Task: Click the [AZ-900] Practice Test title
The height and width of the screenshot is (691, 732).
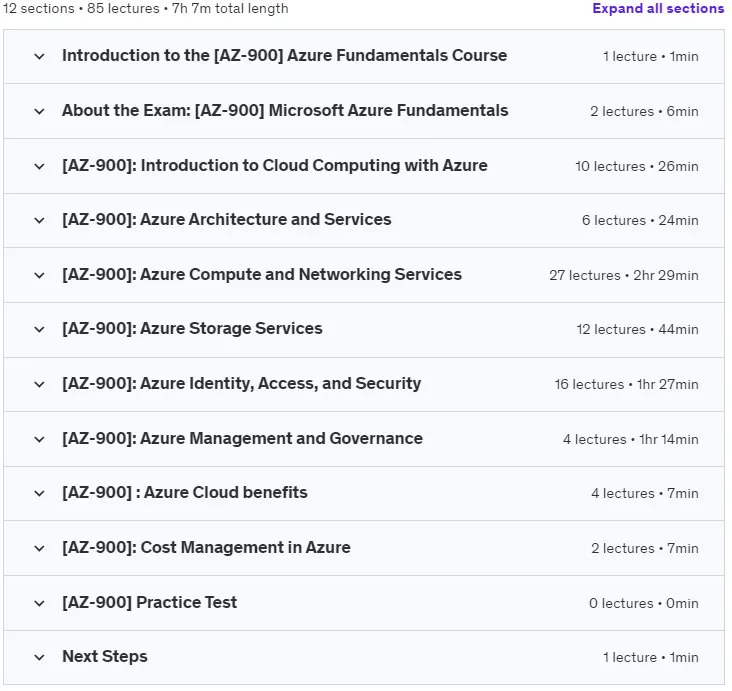Action: pyautogui.click(x=149, y=603)
